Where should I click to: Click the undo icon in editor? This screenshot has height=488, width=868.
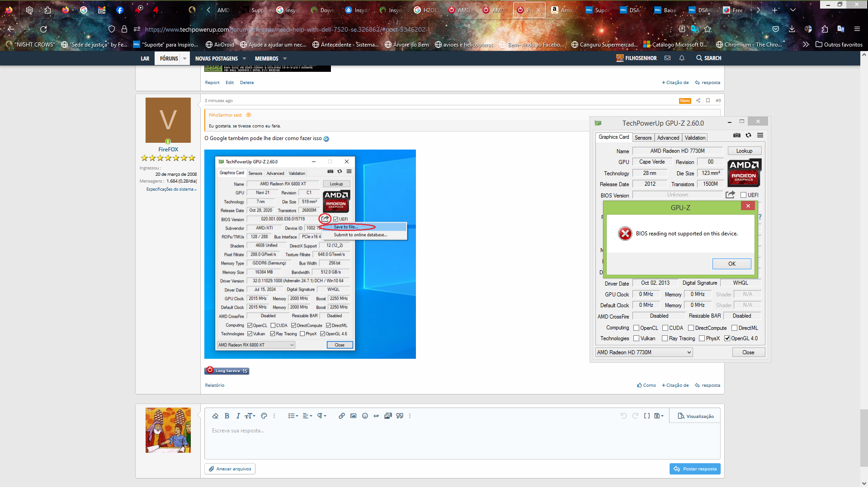coord(623,416)
